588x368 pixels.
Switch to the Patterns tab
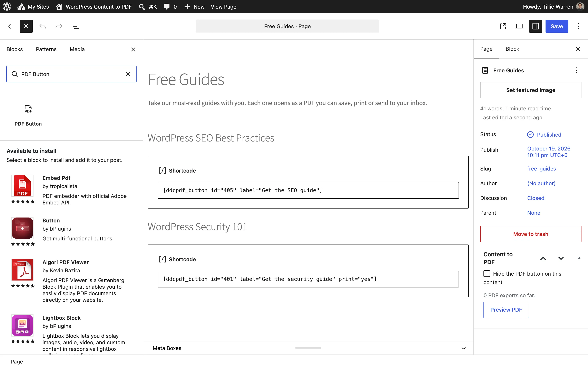point(46,49)
